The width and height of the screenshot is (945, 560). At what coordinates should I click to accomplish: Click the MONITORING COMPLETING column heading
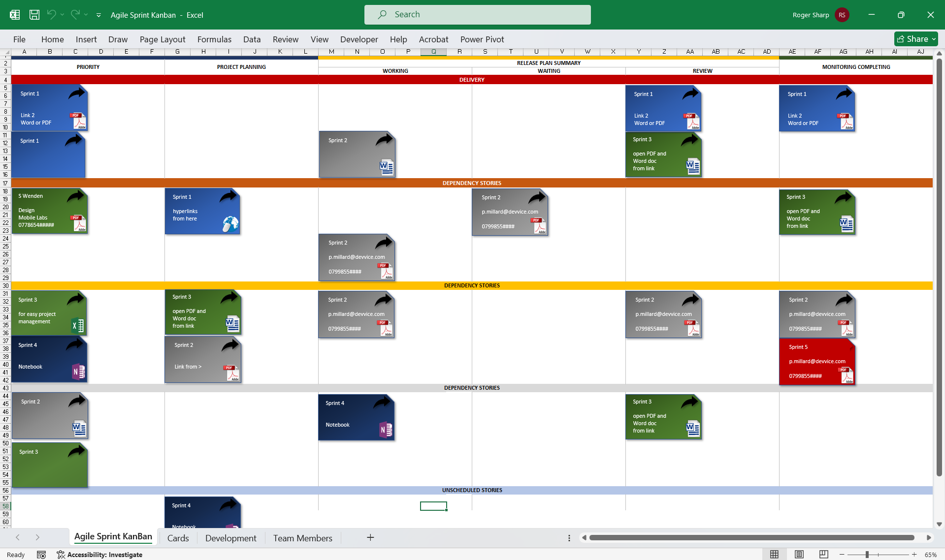coord(856,67)
